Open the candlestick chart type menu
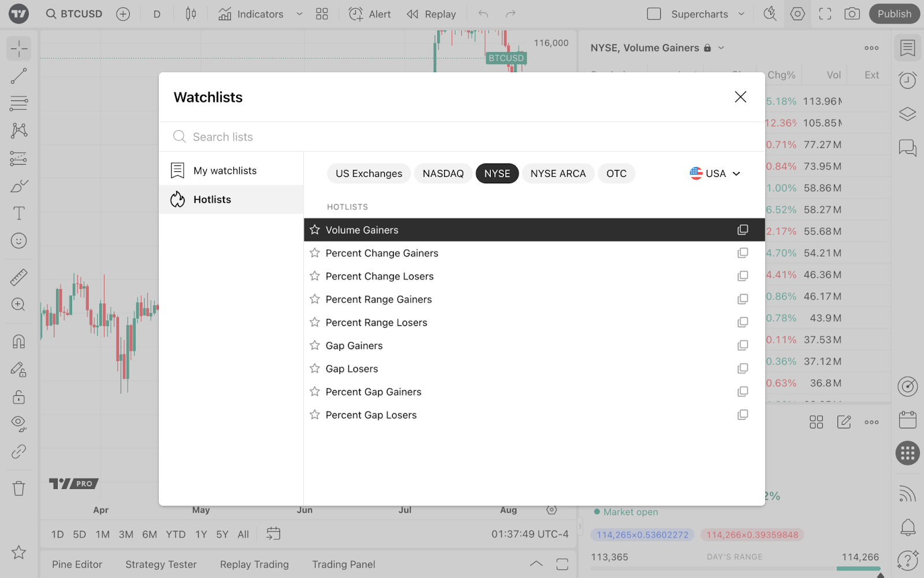This screenshot has height=578, width=924. pyautogui.click(x=191, y=14)
